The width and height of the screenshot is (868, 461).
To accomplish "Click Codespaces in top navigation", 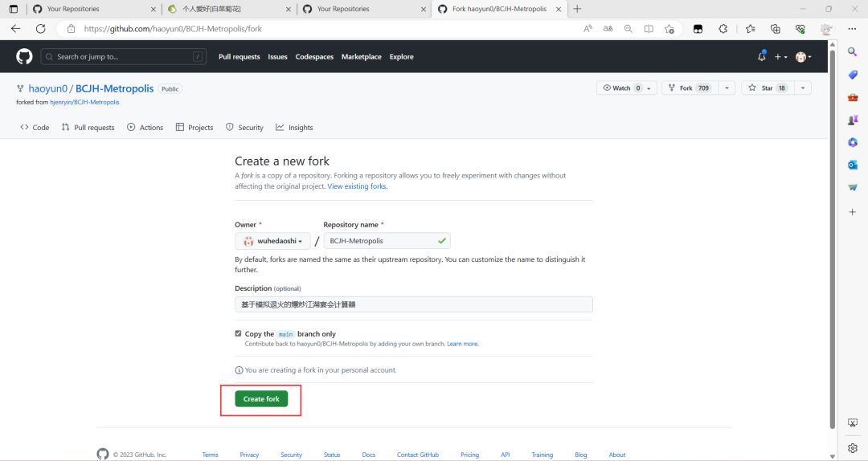I will [x=314, y=56].
